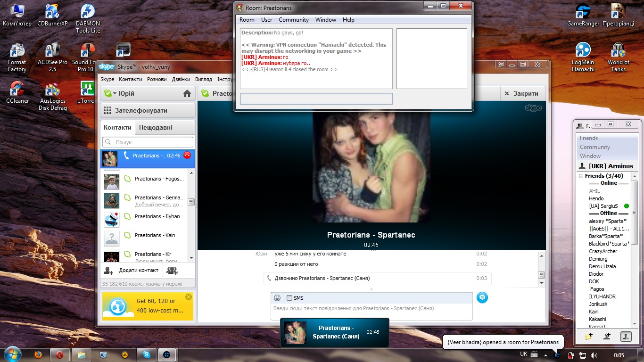Click add friend icon in GameRanger friends
The image size is (644, 362).
coord(607,336)
